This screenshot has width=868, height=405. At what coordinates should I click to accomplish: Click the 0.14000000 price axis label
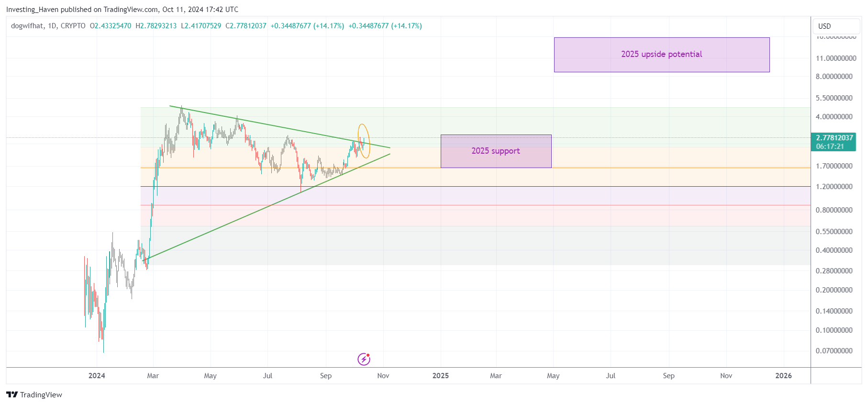[x=834, y=311]
